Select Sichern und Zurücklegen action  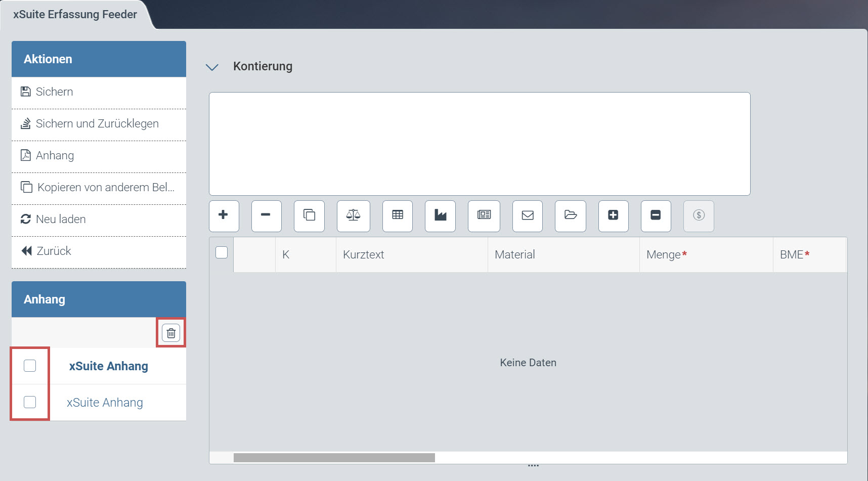click(x=97, y=124)
